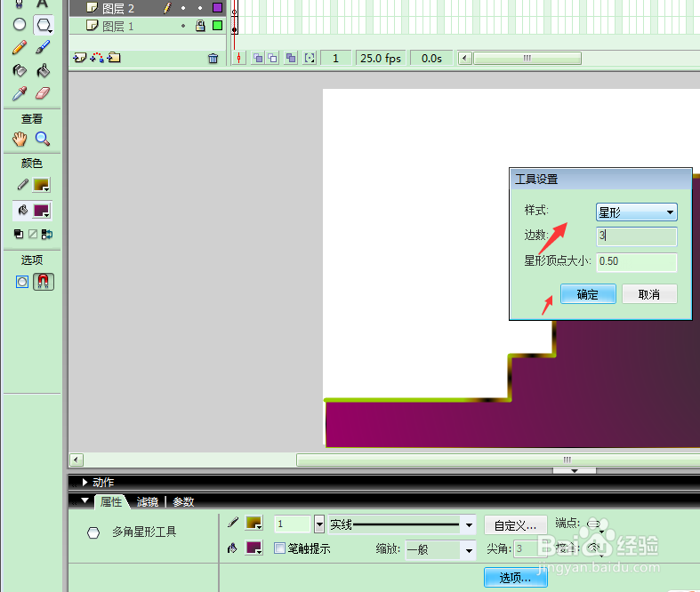The image size is (700, 592).
Task: Open toolbox stroke color swatch
Action: [42, 185]
